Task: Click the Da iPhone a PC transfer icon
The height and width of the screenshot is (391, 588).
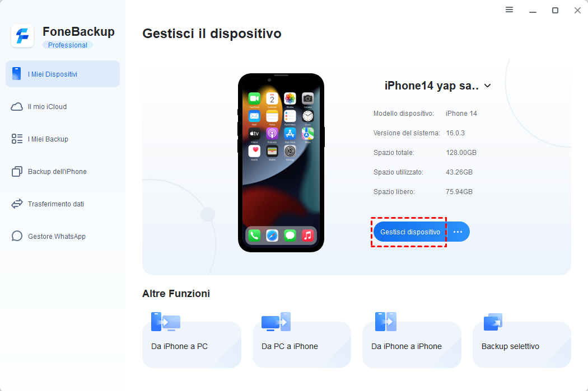Action: [166, 322]
